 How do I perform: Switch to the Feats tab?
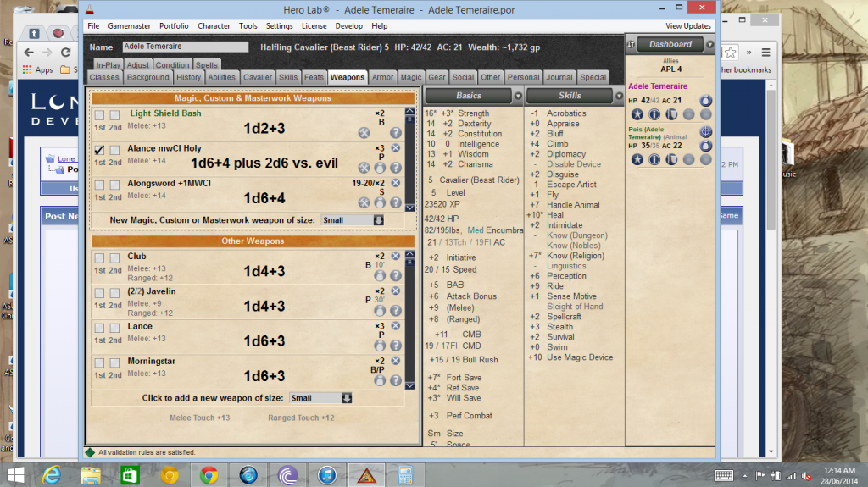click(314, 77)
